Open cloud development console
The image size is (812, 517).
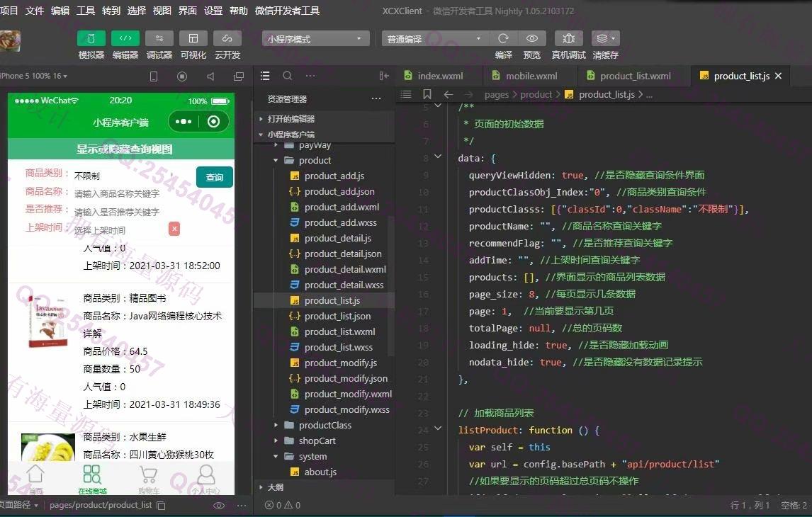pos(227,38)
